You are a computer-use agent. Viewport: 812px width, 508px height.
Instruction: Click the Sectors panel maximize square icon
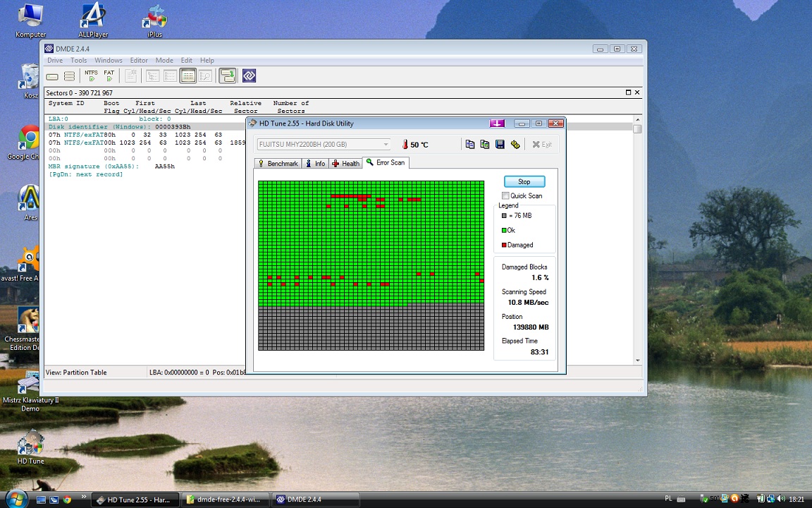coord(628,92)
